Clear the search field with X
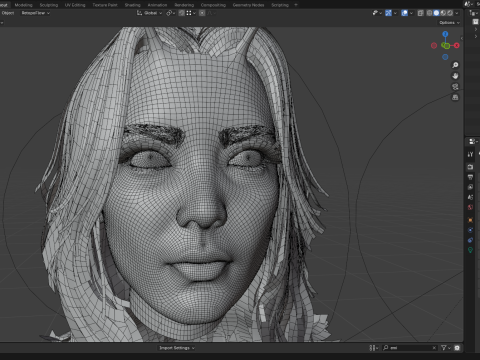 click(x=434, y=348)
